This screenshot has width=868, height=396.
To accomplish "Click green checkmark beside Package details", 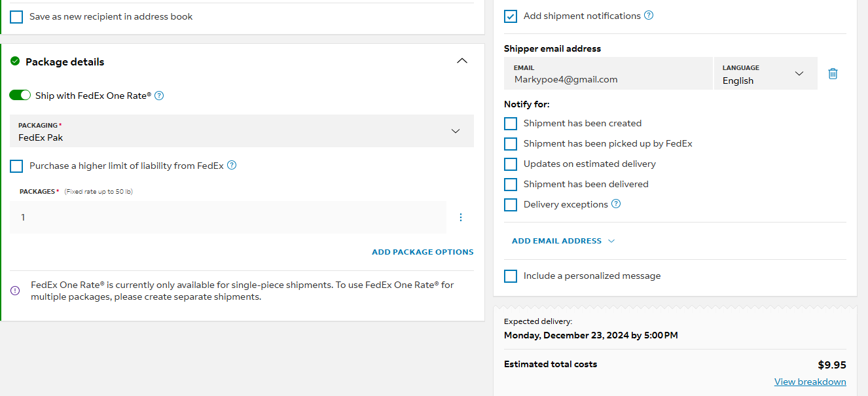I will (x=15, y=62).
